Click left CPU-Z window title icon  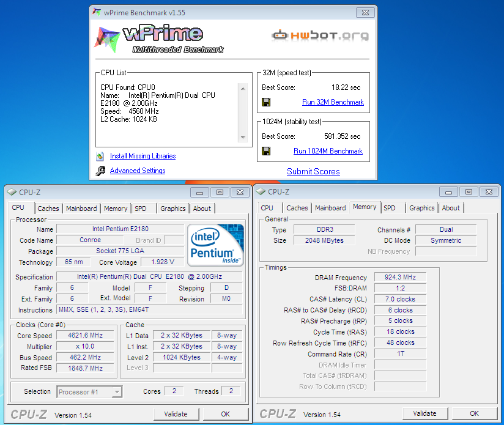coord(12,192)
